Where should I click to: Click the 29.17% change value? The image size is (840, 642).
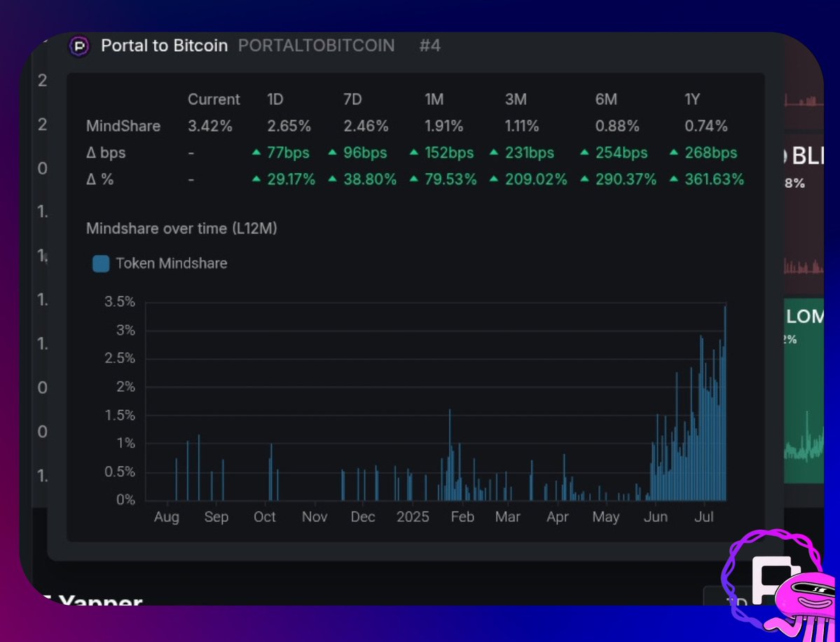(x=291, y=179)
